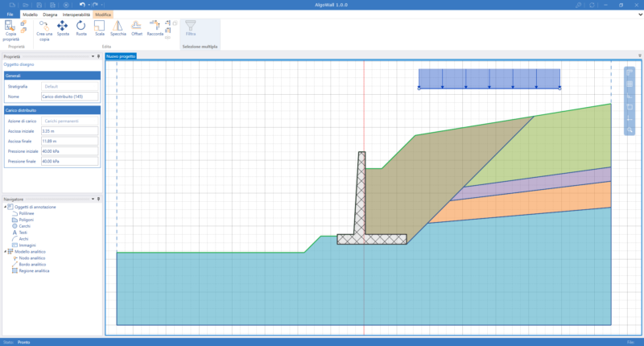
Task: Click the Filtra multiple selection filter
Action: click(191, 28)
